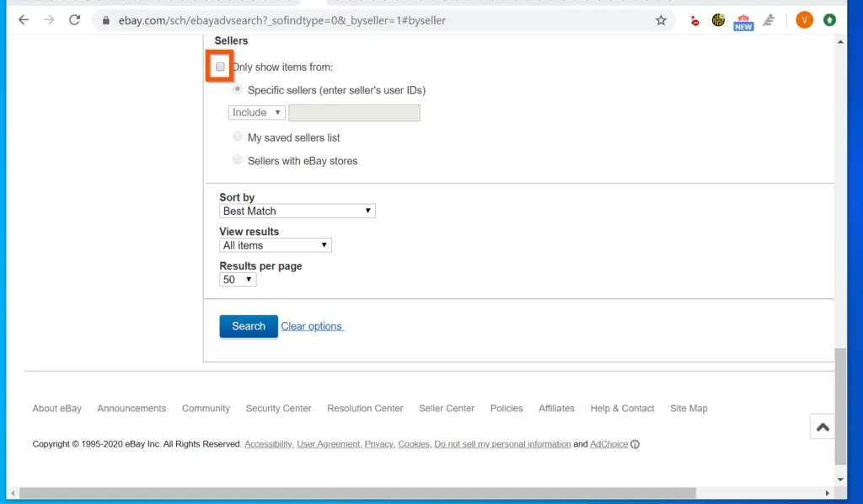Open the extension icon labeled NEW
The image size is (863, 504).
[x=743, y=23]
